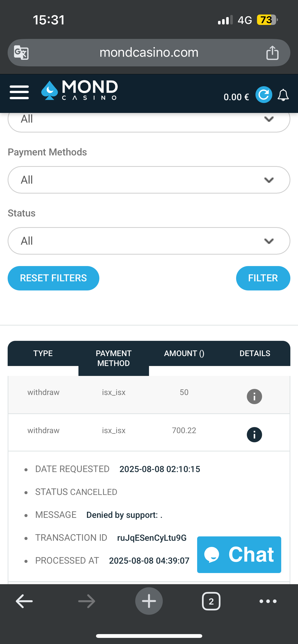Show details for the 50 withdrawal
Image resolution: width=298 pixels, height=644 pixels.
(x=254, y=396)
